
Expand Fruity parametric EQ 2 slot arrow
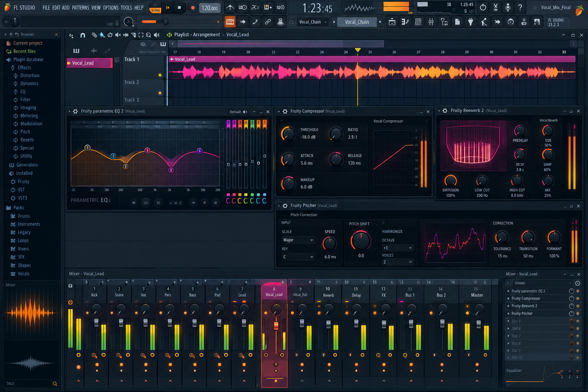pos(508,291)
